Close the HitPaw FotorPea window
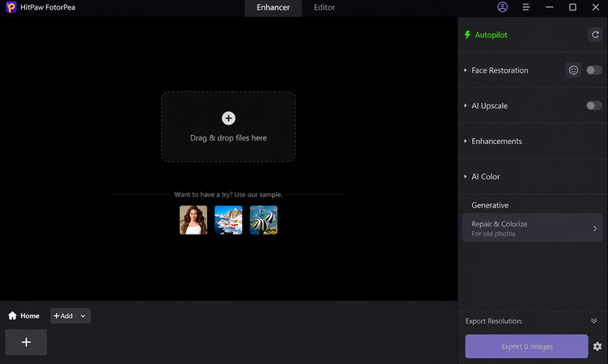 pos(596,7)
